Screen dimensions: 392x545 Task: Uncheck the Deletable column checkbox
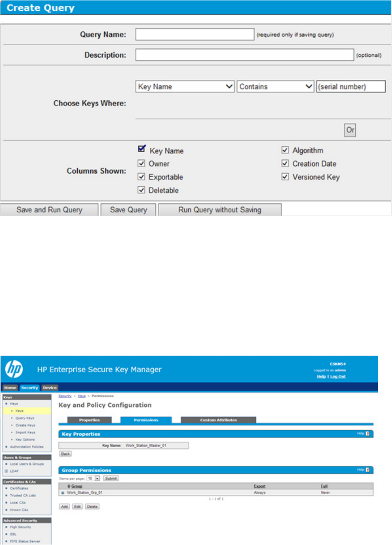click(x=141, y=190)
